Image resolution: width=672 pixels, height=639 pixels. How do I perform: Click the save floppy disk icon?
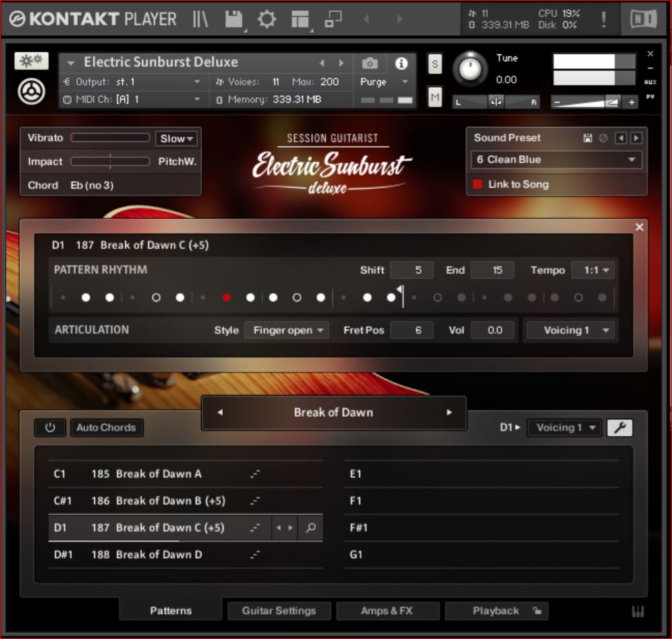click(233, 19)
